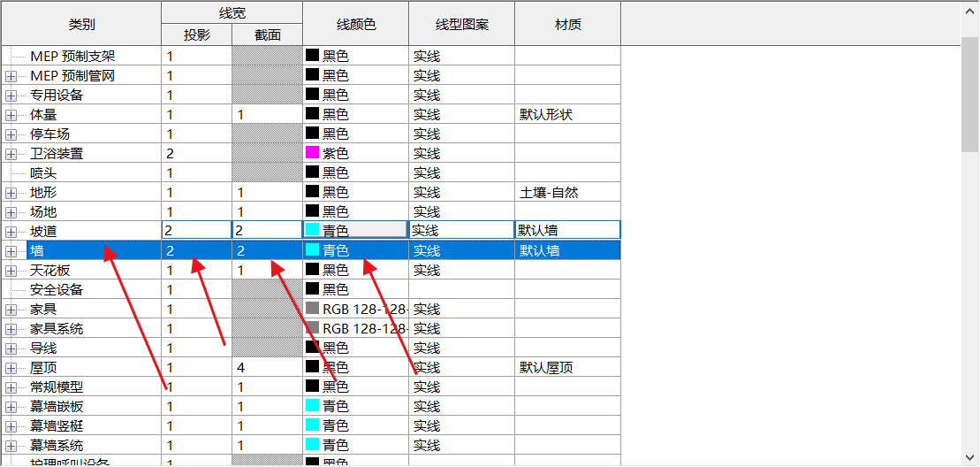The width and height of the screenshot is (980, 467).
Task: Expand the 幕墙嵌板 category node
Action: pyautogui.click(x=11, y=407)
